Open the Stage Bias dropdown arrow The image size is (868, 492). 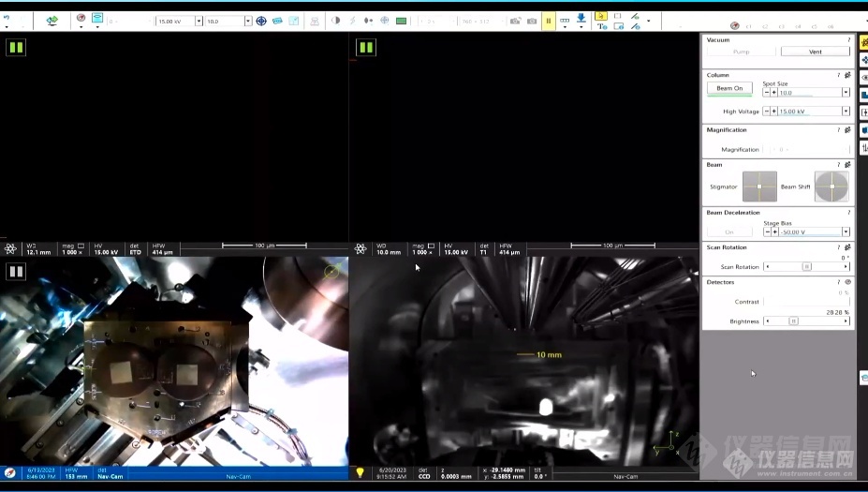click(x=846, y=231)
